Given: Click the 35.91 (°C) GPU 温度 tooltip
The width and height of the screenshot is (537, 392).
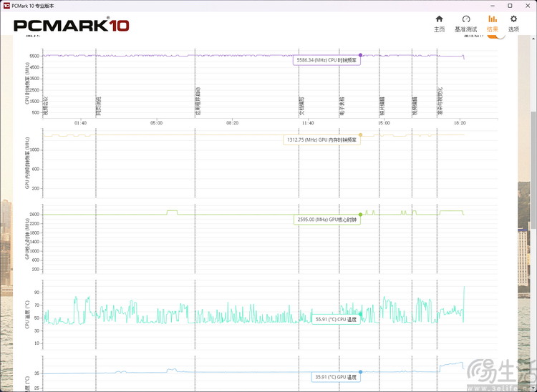Looking at the screenshot, I should click(336, 377).
